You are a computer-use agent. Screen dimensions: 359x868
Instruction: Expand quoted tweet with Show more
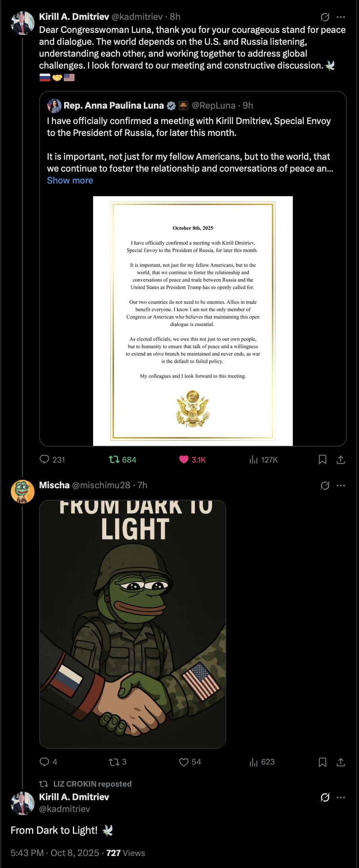pyautogui.click(x=70, y=180)
